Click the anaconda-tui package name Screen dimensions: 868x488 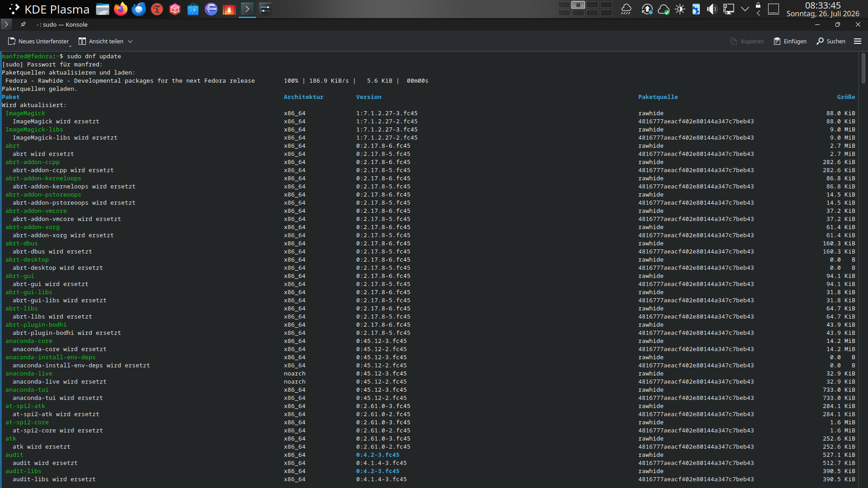pyautogui.click(x=27, y=390)
